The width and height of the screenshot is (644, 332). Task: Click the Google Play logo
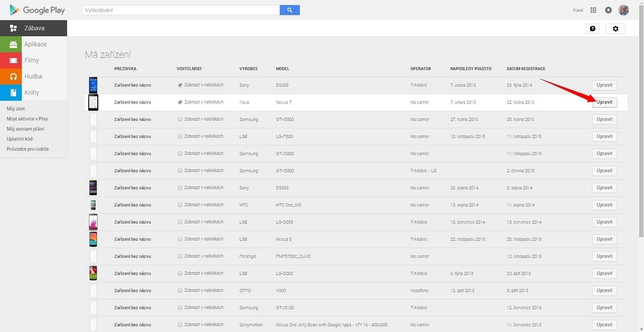37,10
